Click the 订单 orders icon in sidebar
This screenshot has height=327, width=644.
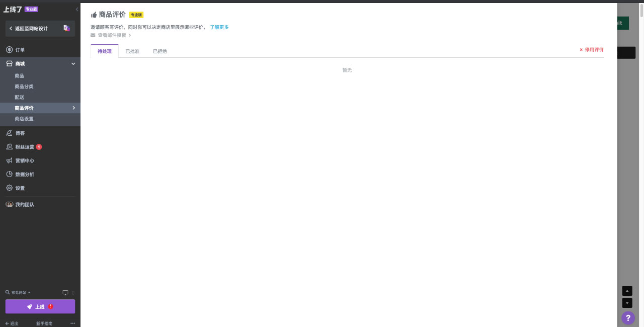coord(9,50)
